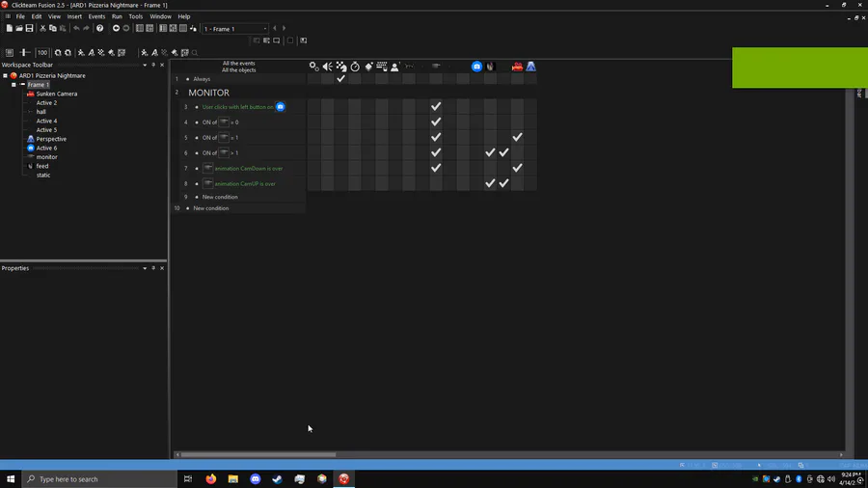Click the search magnifier in event toolbar
Screen dimensions: 868x488
point(195,53)
